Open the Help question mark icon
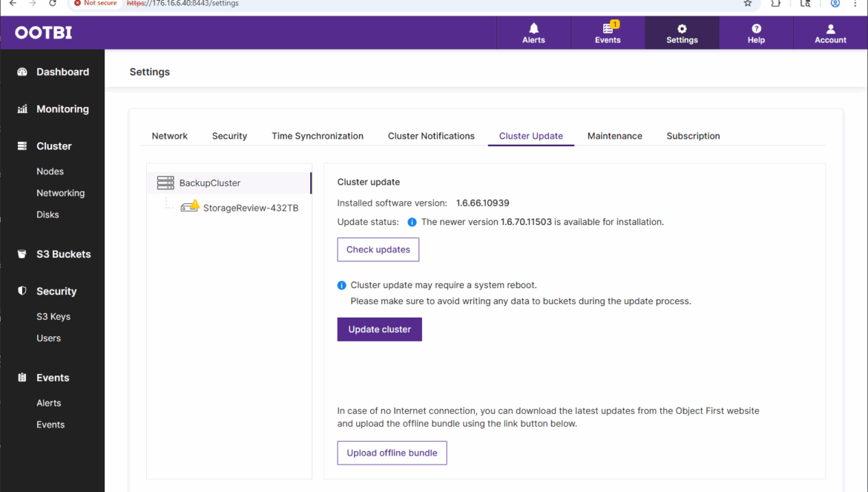The width and height of the screenshot is (868, 492). (756, 28)
